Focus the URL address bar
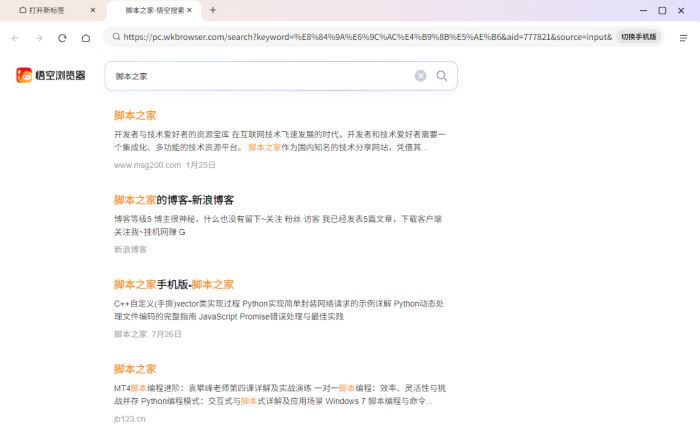The width and height of the screenshot is (700, 424). 367,37
